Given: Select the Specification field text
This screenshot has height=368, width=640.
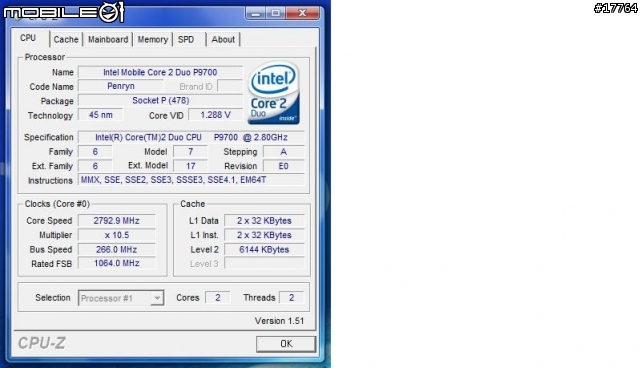Looking at the screenshot, I should click(x=191, y=137).
